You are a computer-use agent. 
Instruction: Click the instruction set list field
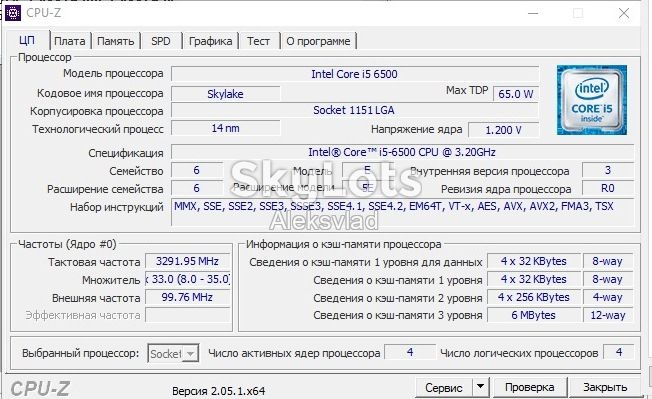tap(402, 212)
